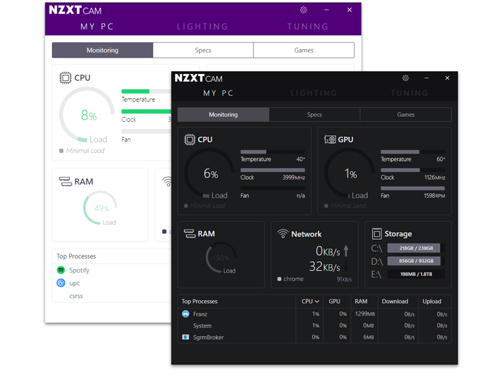Click D:\ storage usage bar

point(416,261)
